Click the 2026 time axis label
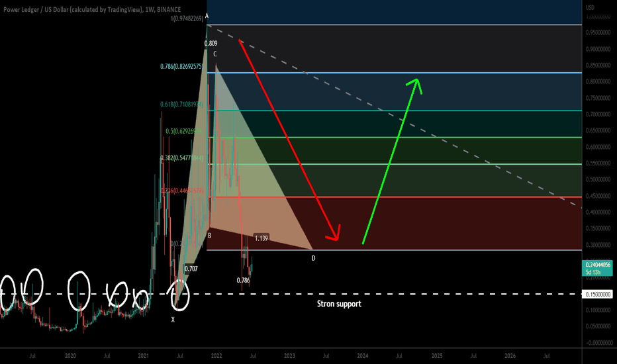 click(510, 356)
